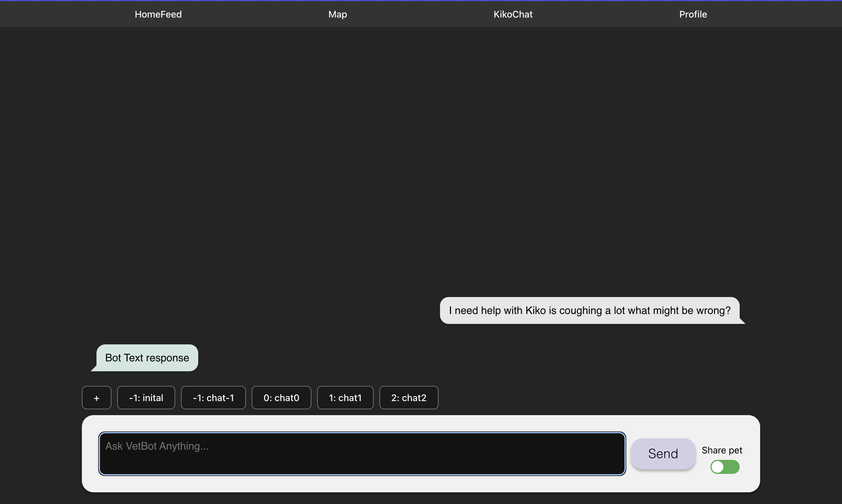
Task: Click the tail of the user message bubble
Action: point(742,321)
